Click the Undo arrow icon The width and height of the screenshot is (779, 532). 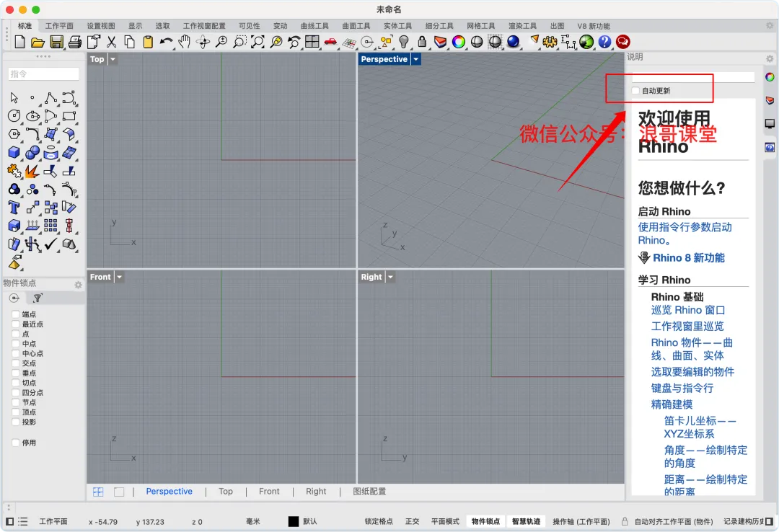(167, 43)
